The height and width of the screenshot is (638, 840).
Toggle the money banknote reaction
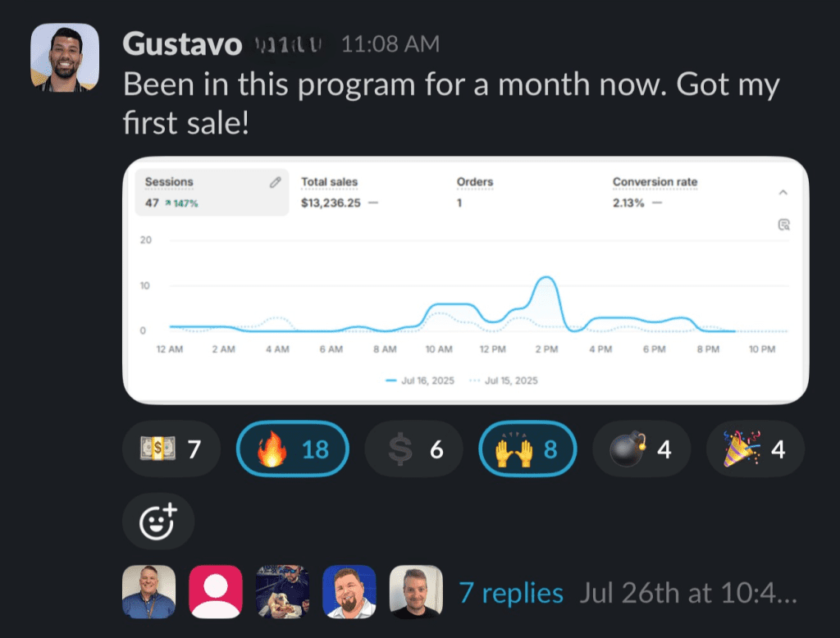pyautogui.click(x=171, y=449)
